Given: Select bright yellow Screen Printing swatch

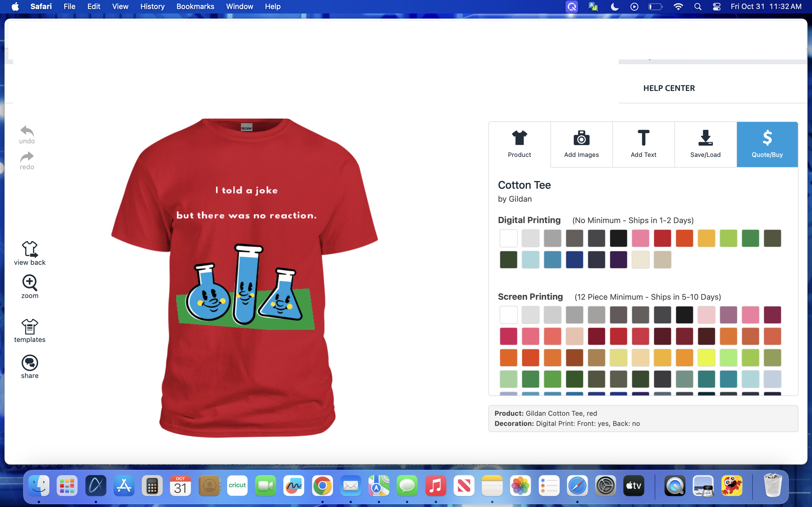Looking at the screenshot, I should (x=706, y=358).
